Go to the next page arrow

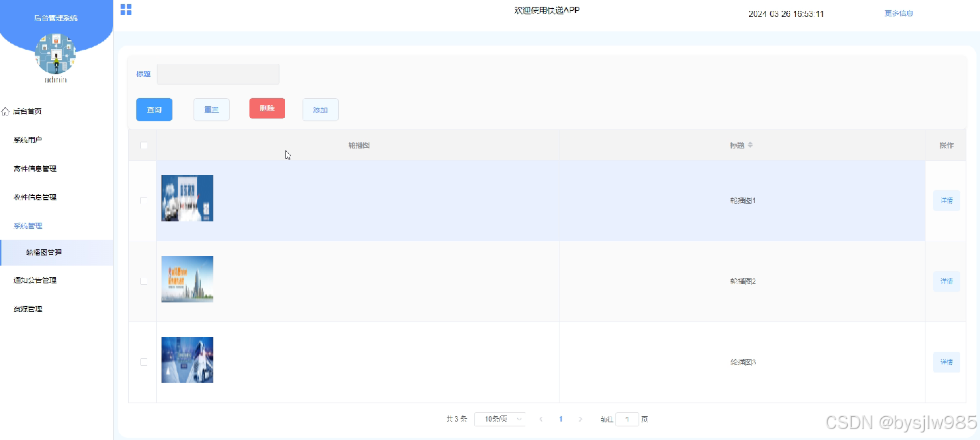click(x=580, y=419)
